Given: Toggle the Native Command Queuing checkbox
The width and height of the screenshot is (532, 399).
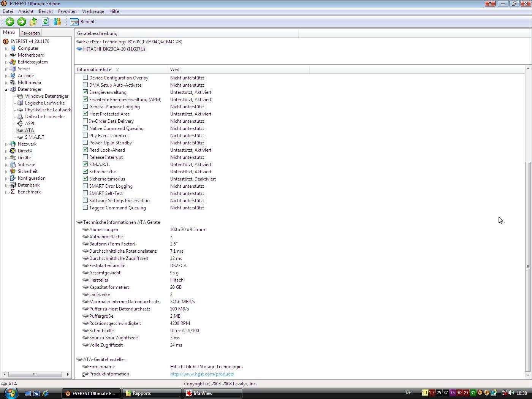Looking at the screenshot, I should 85,128.
